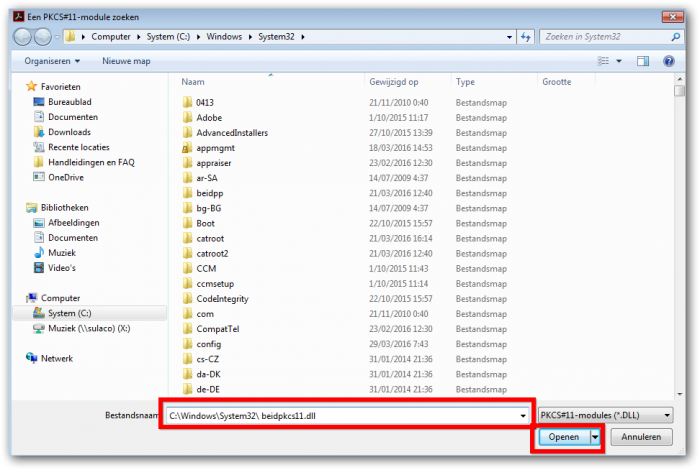Click the Annuleren button
Screen dimensions: 700x470
[x=641, y=437]
